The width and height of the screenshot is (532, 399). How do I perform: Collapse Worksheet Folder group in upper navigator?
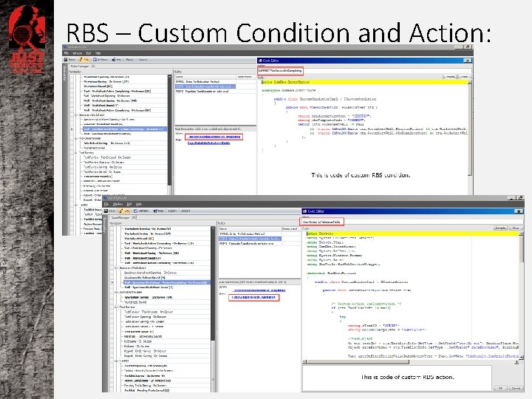[x=76, y=138]
